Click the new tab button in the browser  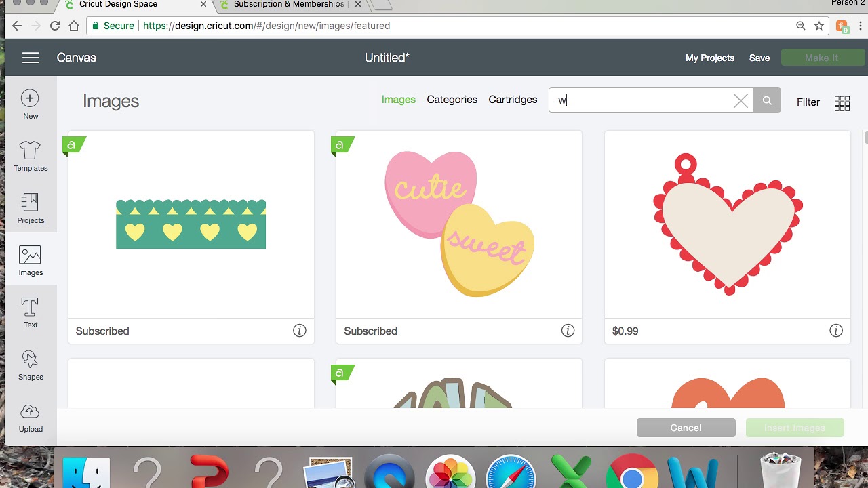[382, 5]
